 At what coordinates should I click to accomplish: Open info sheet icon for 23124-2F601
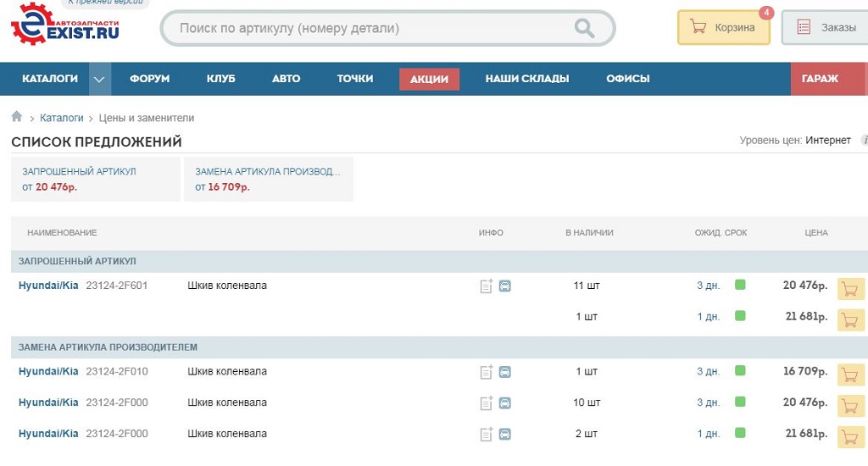(x=487, y=286)
